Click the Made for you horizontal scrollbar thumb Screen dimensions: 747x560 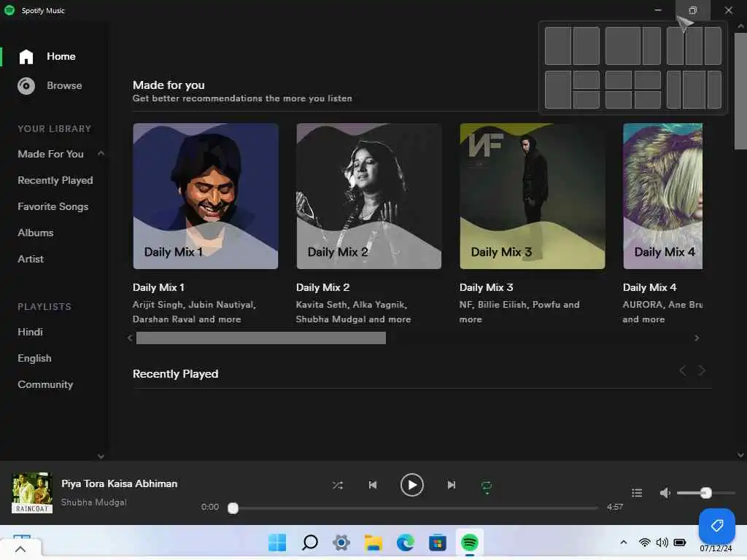[x=261, y=338]
